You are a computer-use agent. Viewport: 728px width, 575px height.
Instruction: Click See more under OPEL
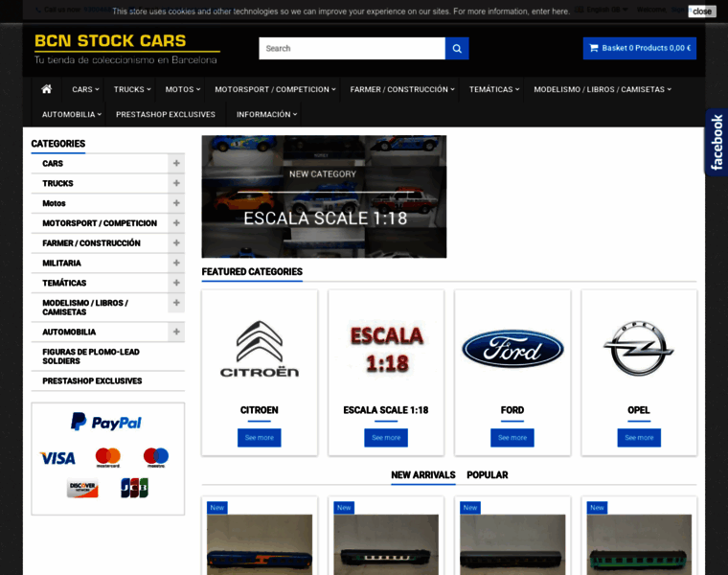[639, 438]
